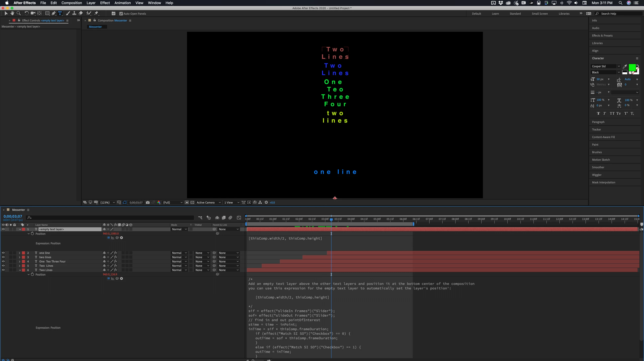Select the Type tool in toolbar
This screenshot has height=361, width=644.
[x=60, y=13]
